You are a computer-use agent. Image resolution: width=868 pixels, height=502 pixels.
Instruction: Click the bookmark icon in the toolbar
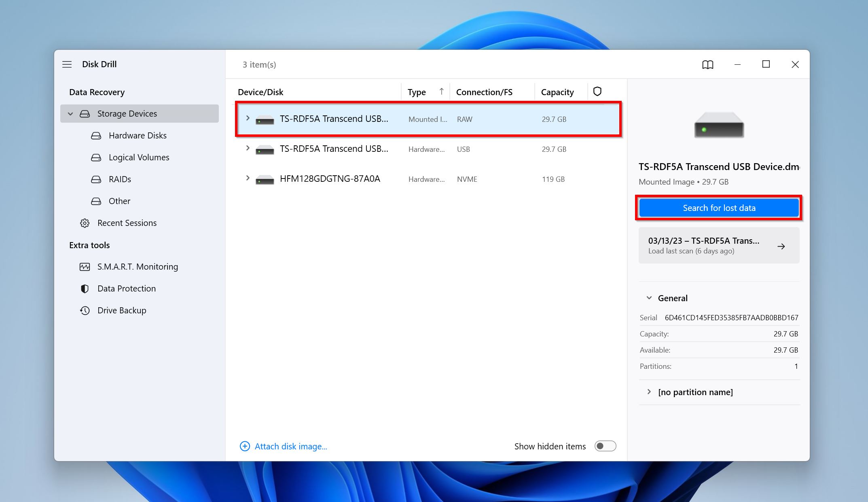click(x=709, y=64)
